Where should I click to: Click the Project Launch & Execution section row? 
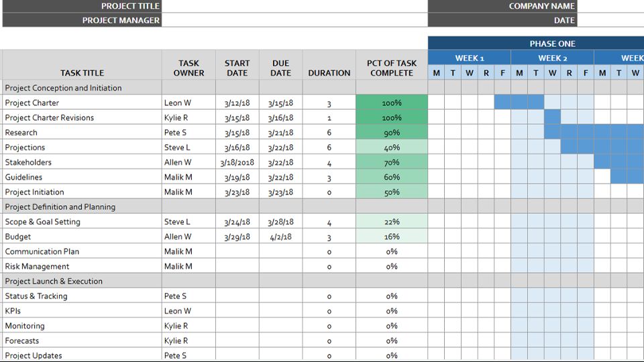(82, 282)
